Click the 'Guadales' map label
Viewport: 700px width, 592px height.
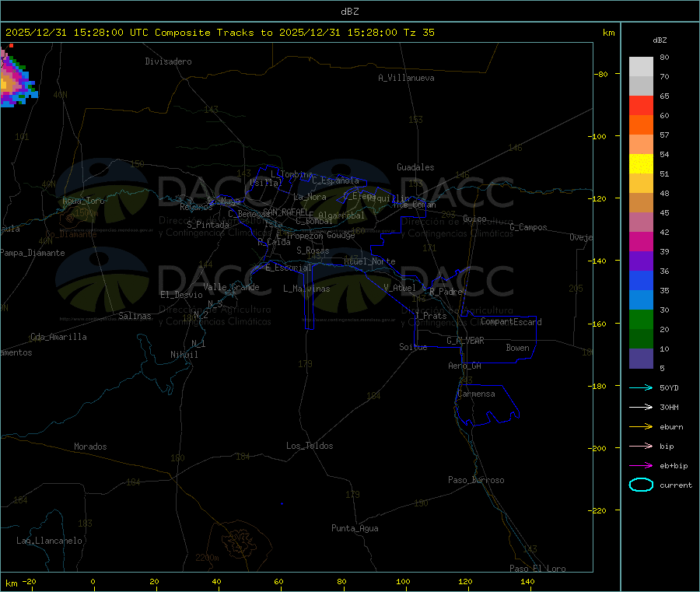point(415,167)
